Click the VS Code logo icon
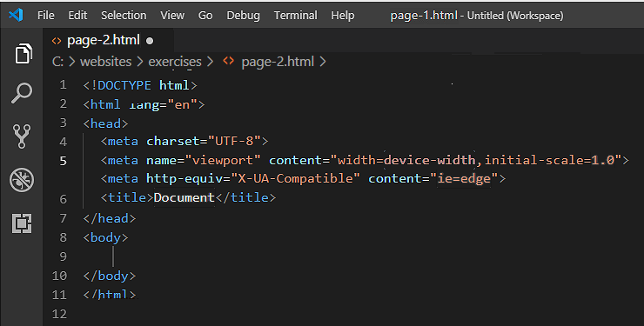644x326 pixels. tap(16, 15)
